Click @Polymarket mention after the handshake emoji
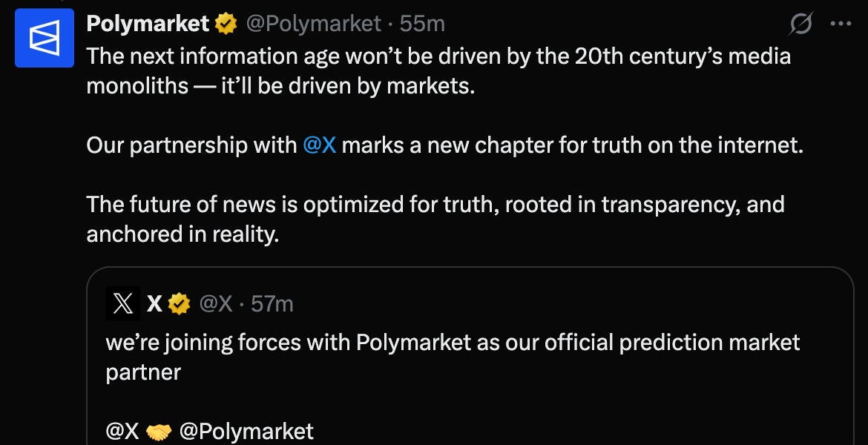 pyautogui.click(x=246, y=431)
